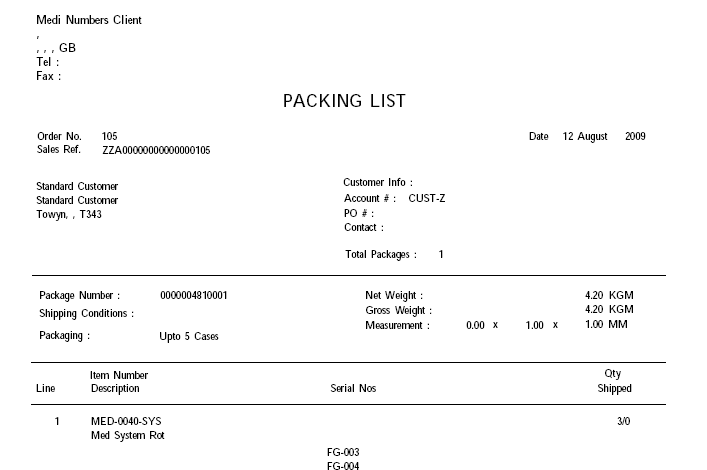
Task: Click the Qty Shipped column header
Action: (614, 381)
